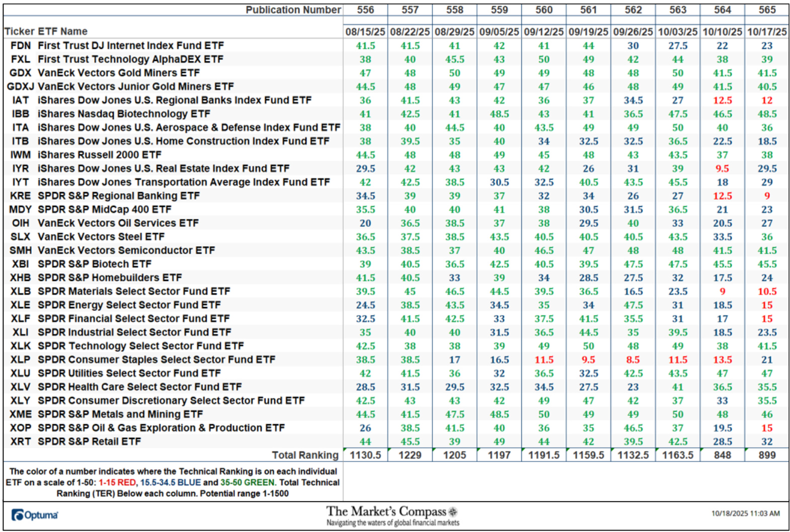Click the Navigating the waters tagline
The image size is (790, 532).
[392, 523]
